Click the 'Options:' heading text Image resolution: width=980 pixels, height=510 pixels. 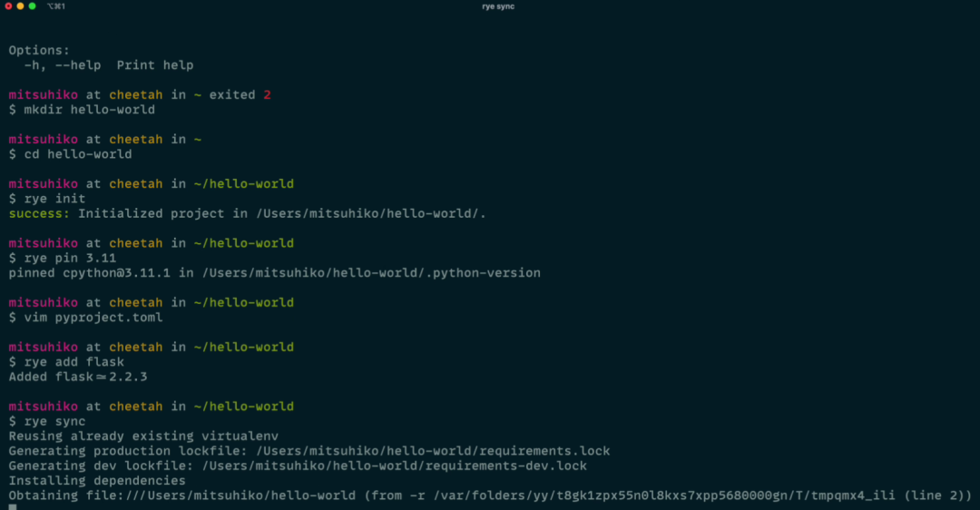[x=39, y=50]
